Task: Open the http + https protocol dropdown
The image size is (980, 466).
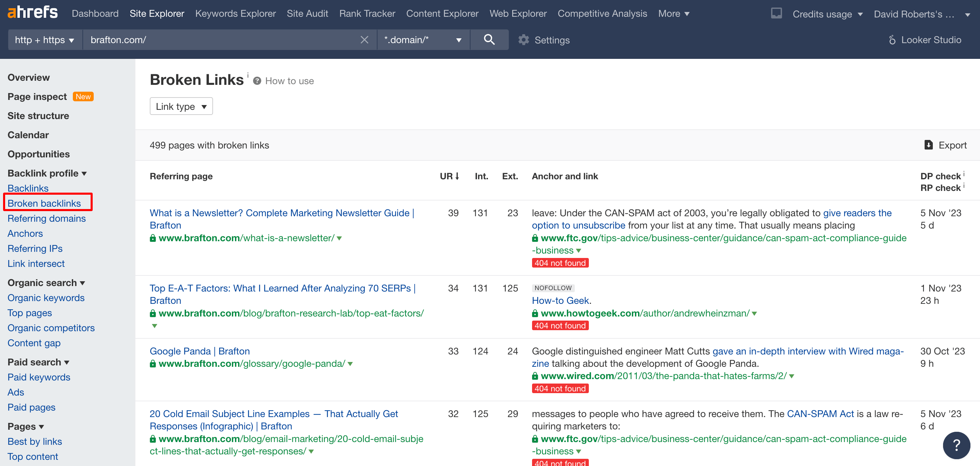Action: (x=45, y=40)
